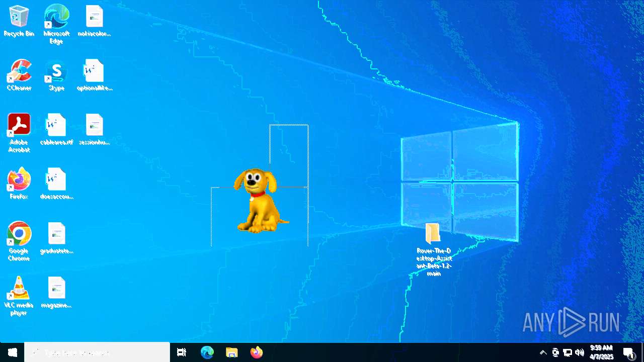Select the Microsoft Edge desktop shortcut

[x=56, y=24]
